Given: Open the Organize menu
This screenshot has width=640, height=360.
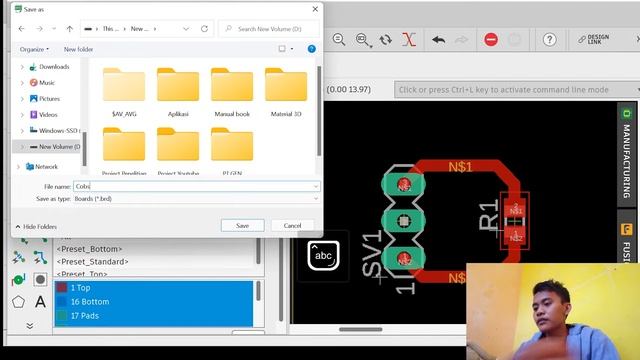Looking at the screenshot, I should coord(34,49).
